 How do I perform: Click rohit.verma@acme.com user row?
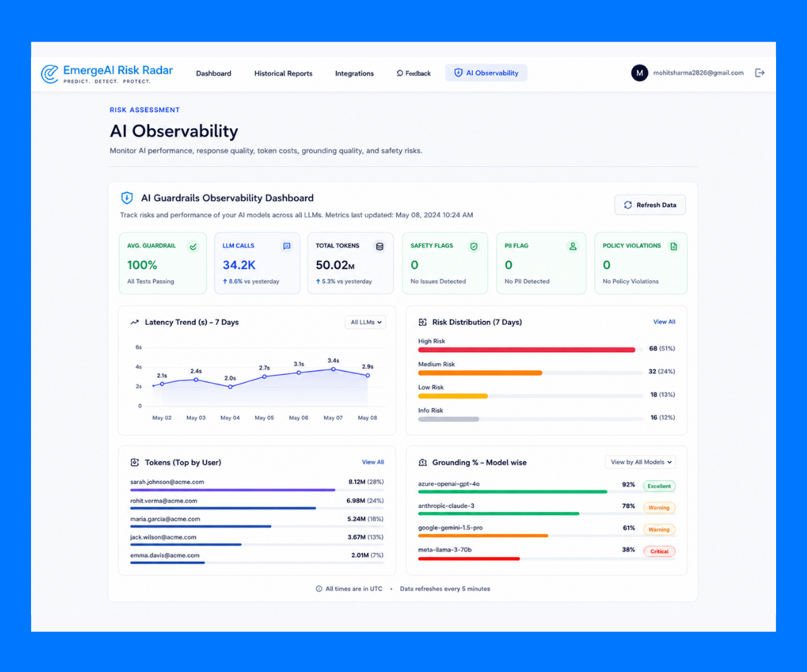pyautogui.click(x=257, y=503)
